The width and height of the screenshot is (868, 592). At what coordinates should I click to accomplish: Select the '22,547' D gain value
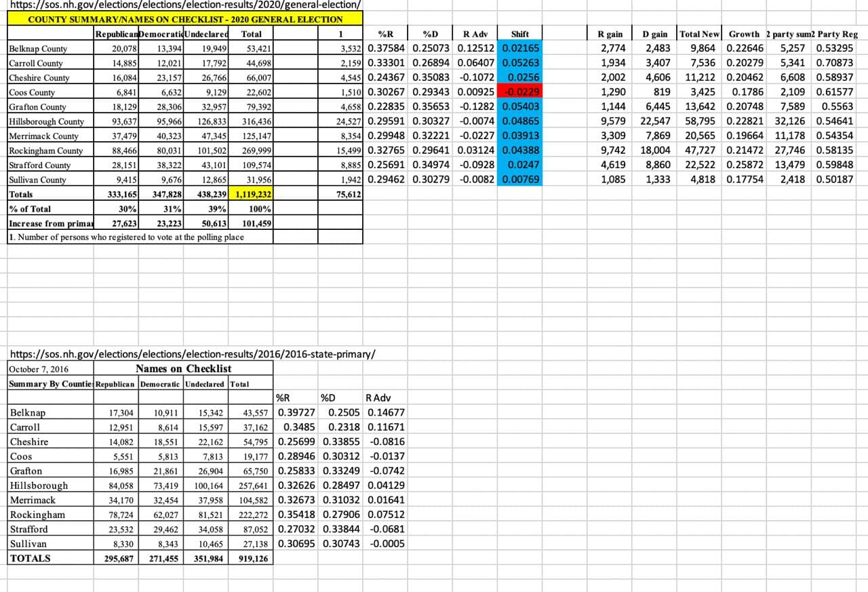pyautogui.click(x=654, y=121)
